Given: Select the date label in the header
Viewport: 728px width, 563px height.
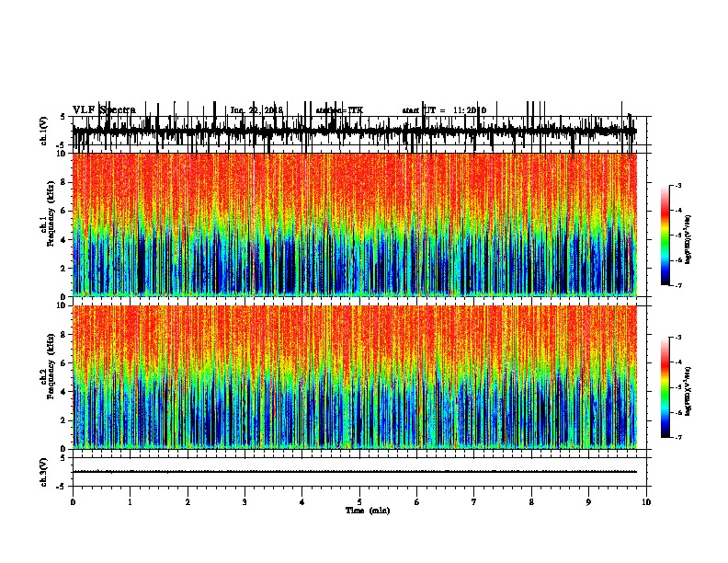Looking at the screenshot, I should [x=256, y=110].
